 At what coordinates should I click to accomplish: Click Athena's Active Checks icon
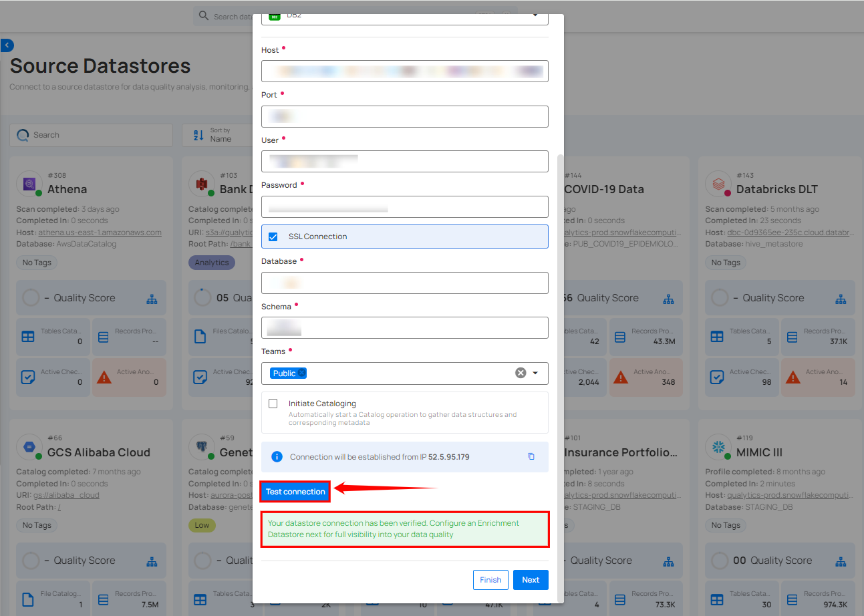click(x=27, y=377)
